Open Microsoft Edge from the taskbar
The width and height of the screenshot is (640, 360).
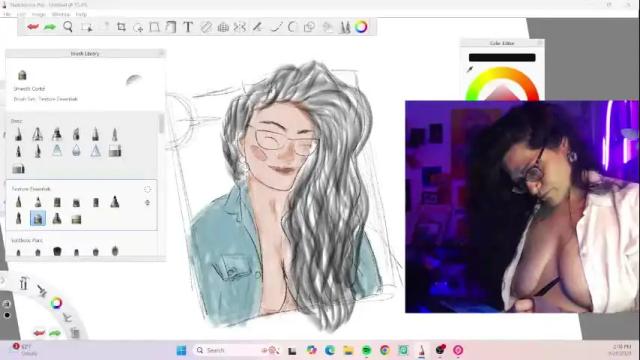tap(329, 350)
